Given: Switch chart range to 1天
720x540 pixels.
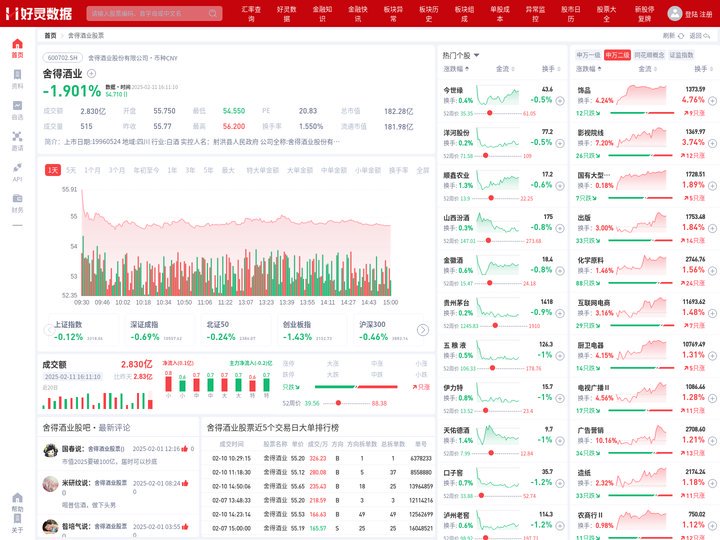Looking at the screenshot, I should [x=53, y=170].
